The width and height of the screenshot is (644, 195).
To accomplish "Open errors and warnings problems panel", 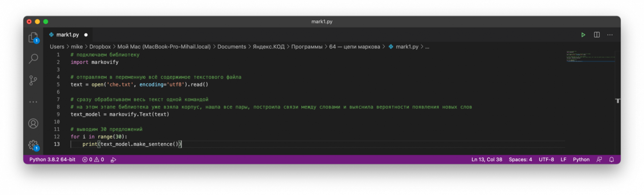I will (x=93, y=160).
